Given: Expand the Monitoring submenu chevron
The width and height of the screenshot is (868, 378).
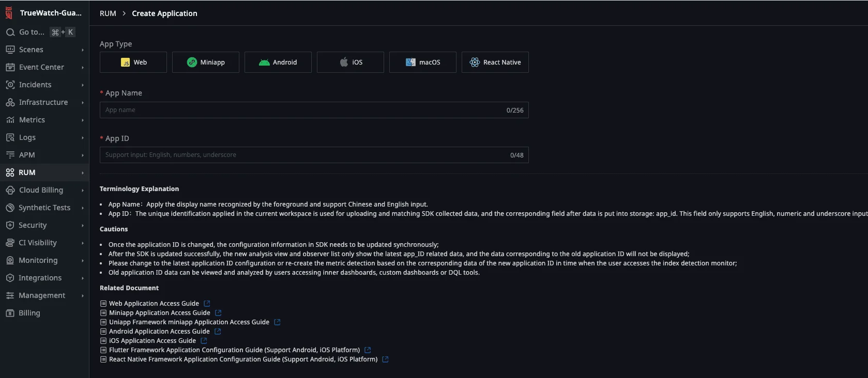Looking at the screenshot, I should tap(83, 261).
